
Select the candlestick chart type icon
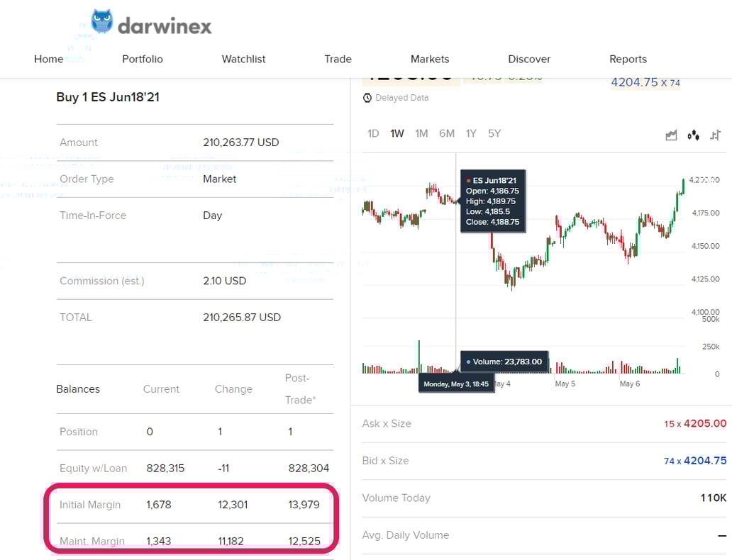(693, 135)
